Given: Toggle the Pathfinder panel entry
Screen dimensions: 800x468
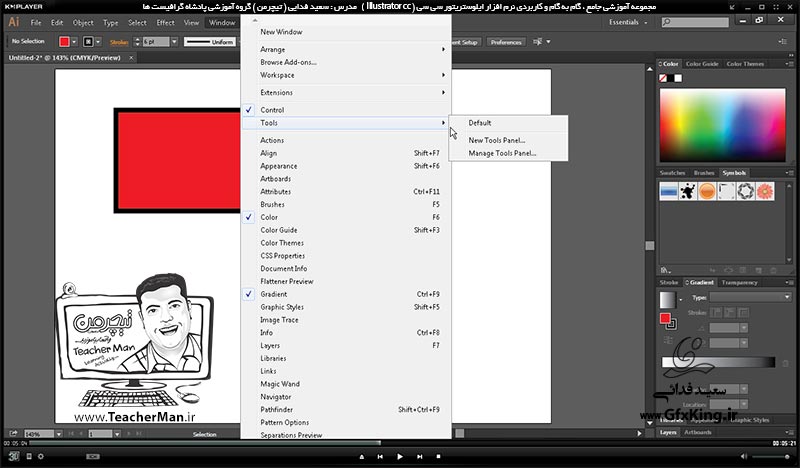Looking at the screenshot, I should tap(346, 409).
